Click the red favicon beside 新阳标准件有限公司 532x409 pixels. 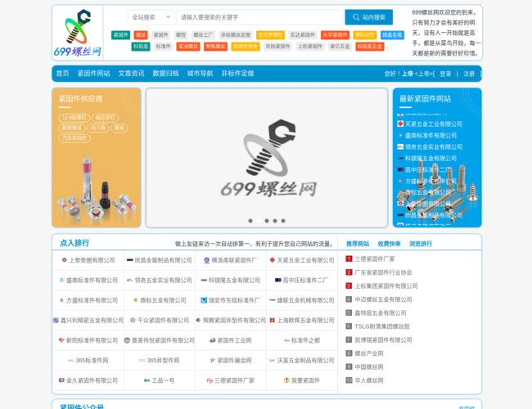[61, 340]
